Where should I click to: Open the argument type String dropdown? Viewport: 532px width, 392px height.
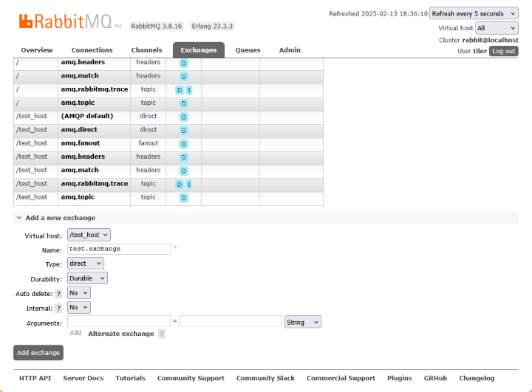(x=303, y=322)
